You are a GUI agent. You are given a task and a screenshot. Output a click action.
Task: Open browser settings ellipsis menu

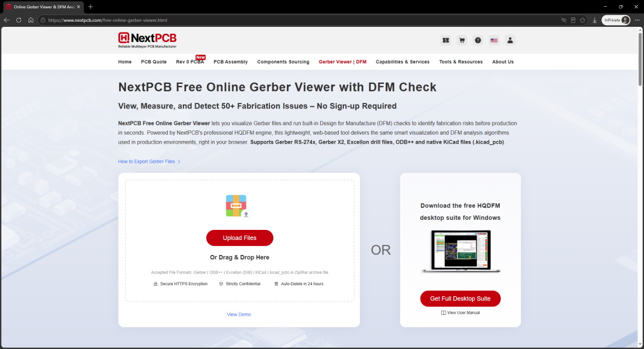point(637,20)
